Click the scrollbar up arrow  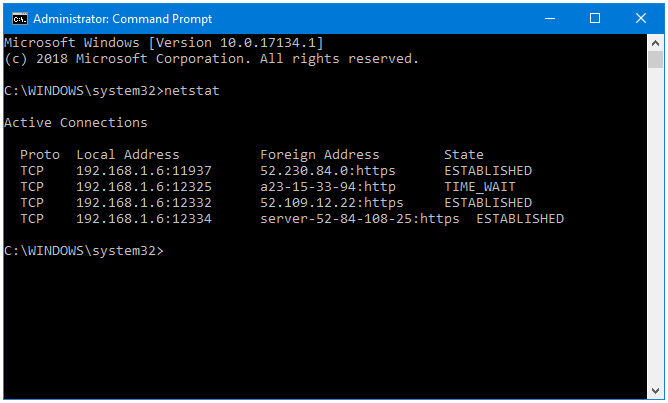tap(655, 43)
